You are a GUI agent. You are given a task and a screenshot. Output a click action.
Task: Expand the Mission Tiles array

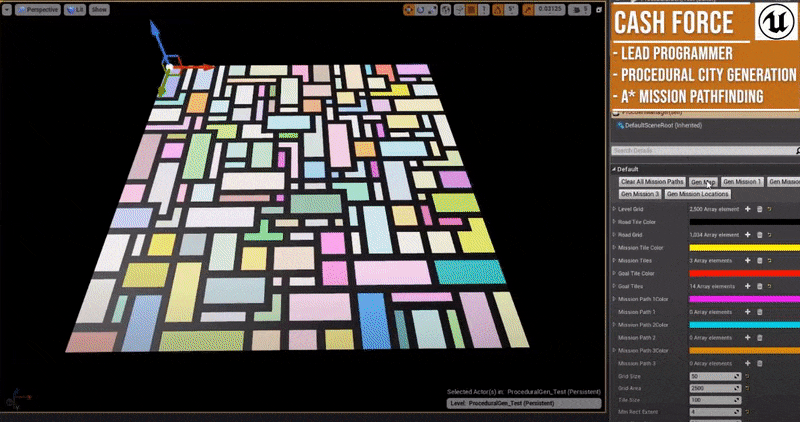[614, 260]
